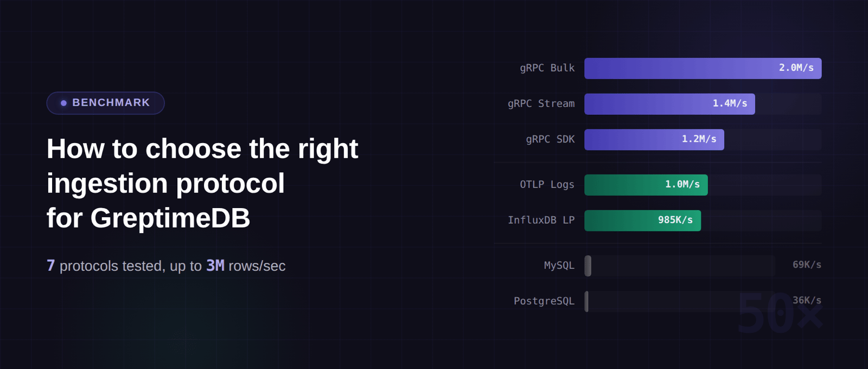Select the gRPC Stream row label
Screen dimensions: 868x369
[541, 103]
